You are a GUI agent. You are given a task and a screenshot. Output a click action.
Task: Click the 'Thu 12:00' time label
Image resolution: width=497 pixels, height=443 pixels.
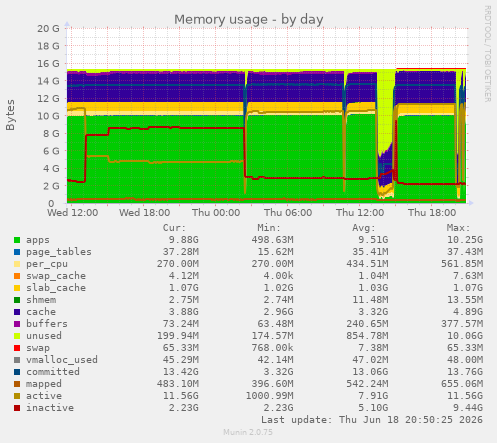(x=360, y=213)
